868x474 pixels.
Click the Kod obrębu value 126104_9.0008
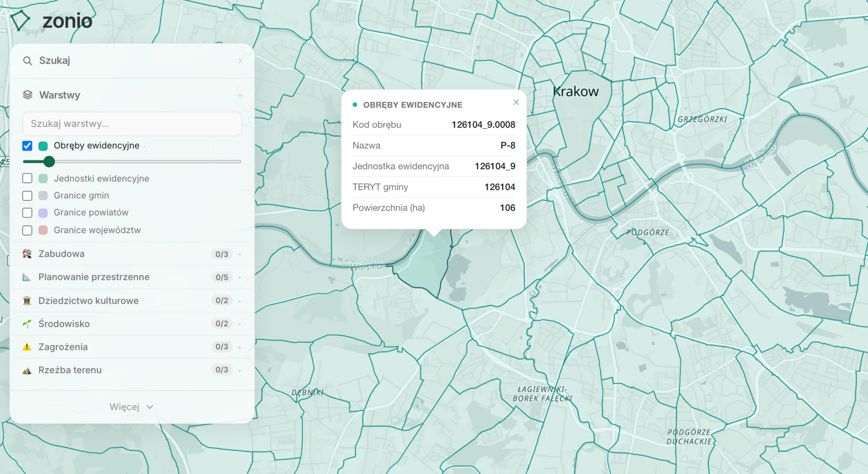click(x=483, y=125)
